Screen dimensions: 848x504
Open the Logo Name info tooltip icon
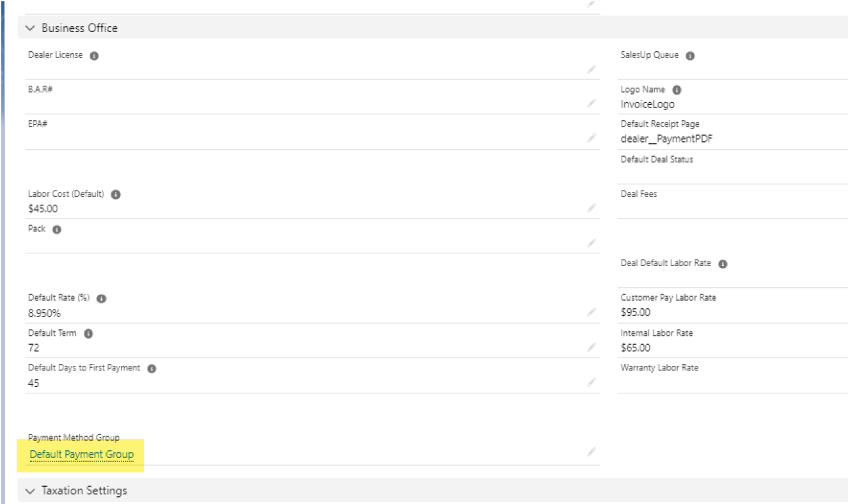[677, 90]
